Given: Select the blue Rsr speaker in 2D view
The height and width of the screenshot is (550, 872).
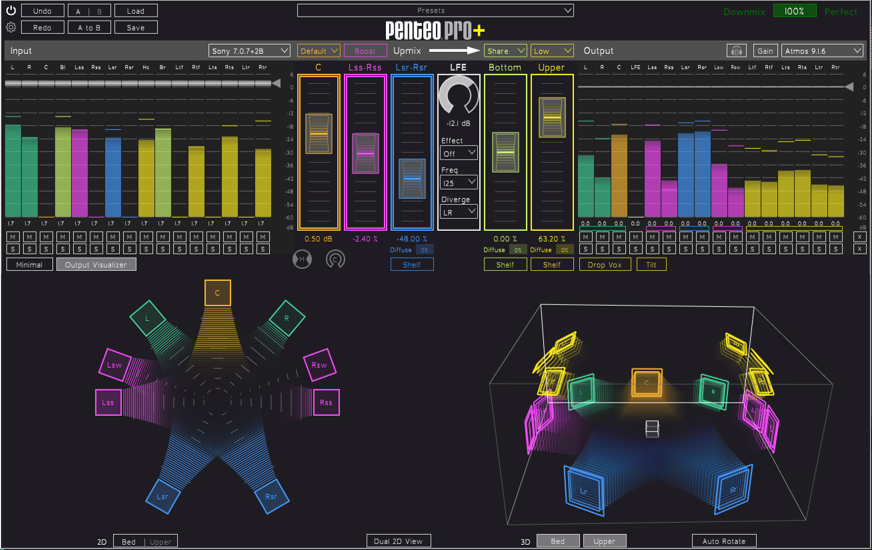Looking at the screenshot, I should tap(271, 496).
